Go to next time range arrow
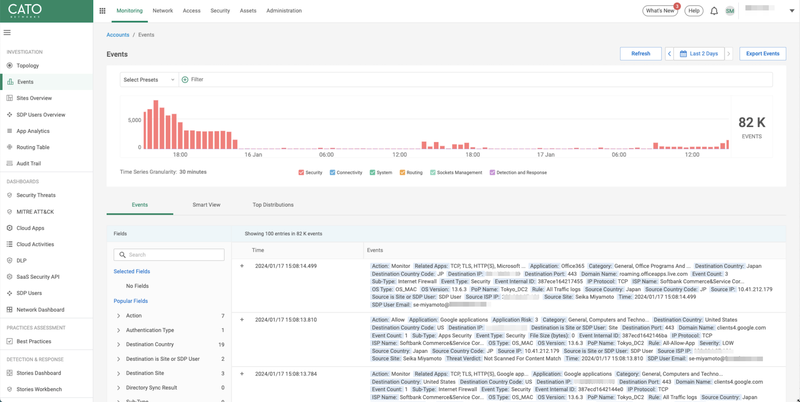 click(729, 54)
